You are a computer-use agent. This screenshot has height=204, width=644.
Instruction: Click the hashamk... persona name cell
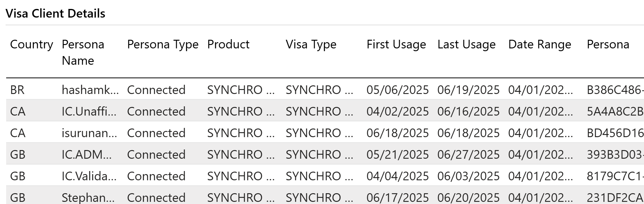pyautogui.click(x=90, y=90)
